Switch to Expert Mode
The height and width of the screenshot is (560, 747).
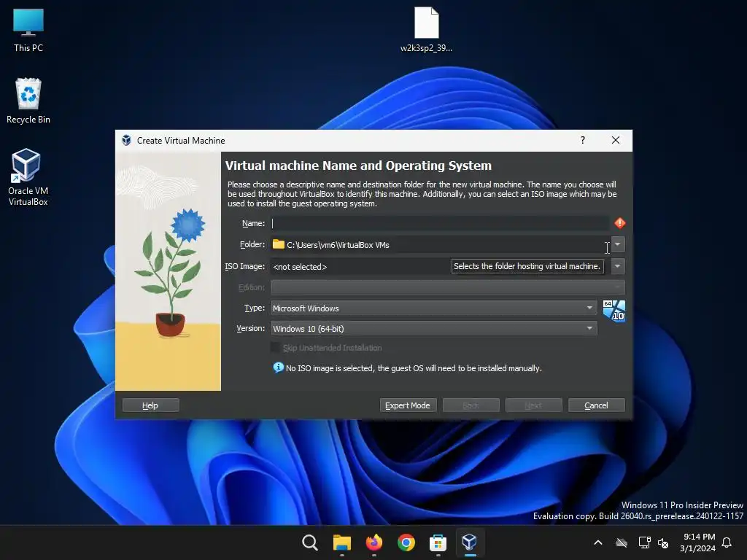click(x=408, y=405)
